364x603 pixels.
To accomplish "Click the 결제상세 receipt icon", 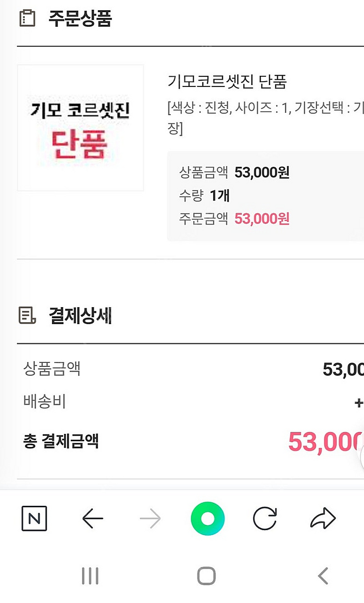I will (x=27, y=315).
